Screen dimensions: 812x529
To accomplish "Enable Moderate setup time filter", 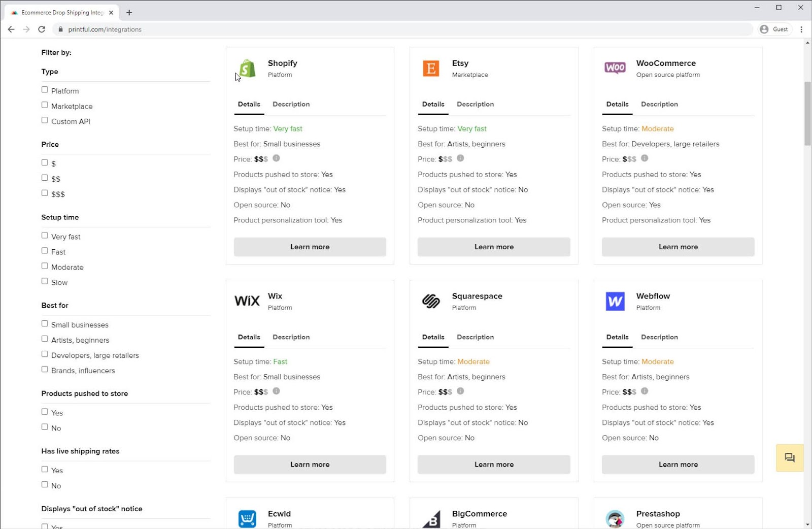I will tap(45, 266).
